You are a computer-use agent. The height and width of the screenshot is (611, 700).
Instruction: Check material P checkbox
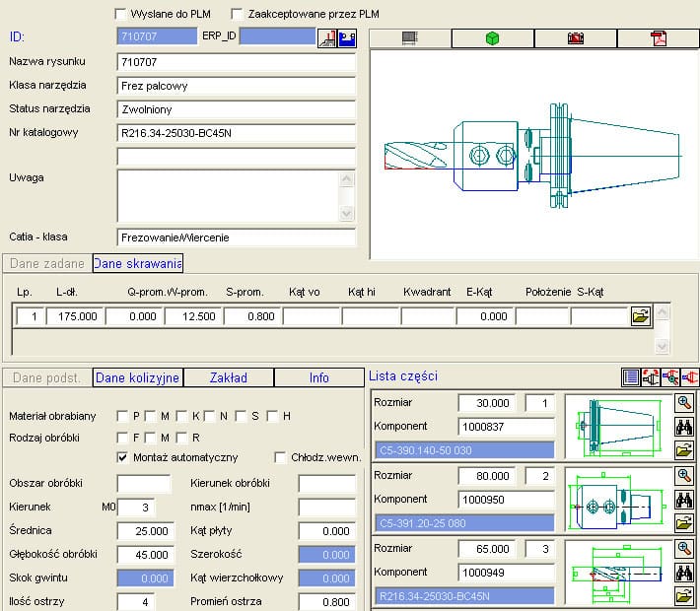point(122,416)
